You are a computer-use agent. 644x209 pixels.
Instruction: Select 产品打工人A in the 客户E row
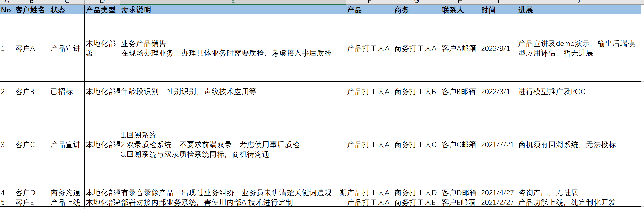coord(369,202)
